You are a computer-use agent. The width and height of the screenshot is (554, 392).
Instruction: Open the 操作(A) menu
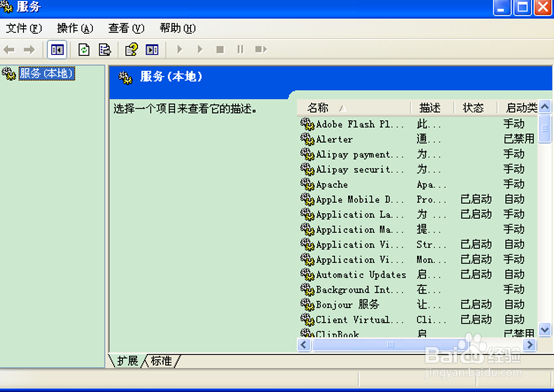(75, 28)
